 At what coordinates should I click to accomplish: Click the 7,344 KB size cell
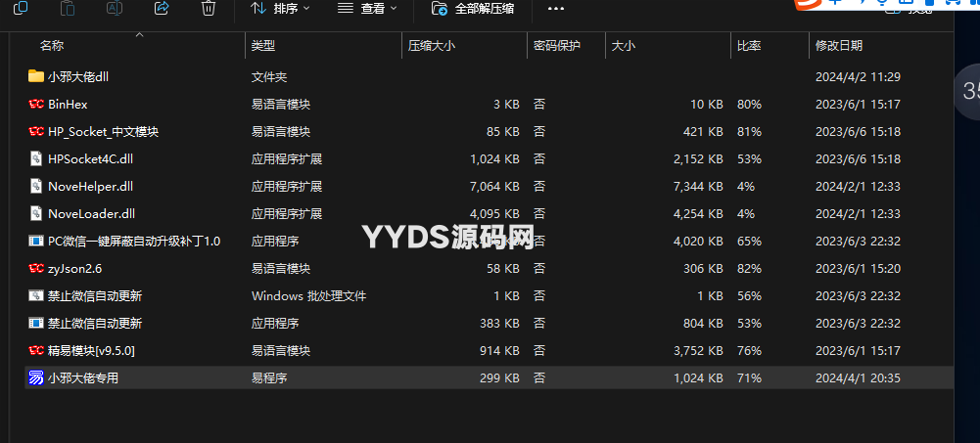[698, 187]
